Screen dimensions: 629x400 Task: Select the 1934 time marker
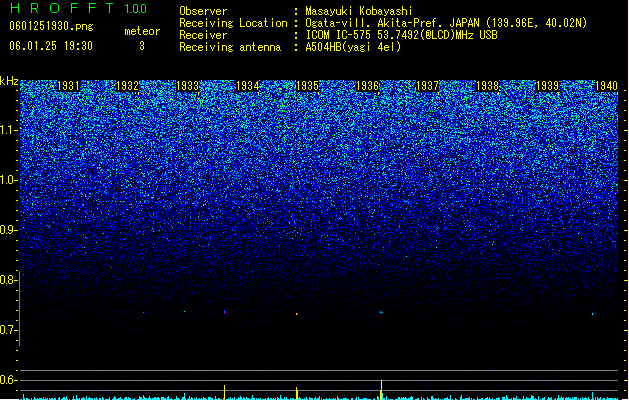coord(248,86)
